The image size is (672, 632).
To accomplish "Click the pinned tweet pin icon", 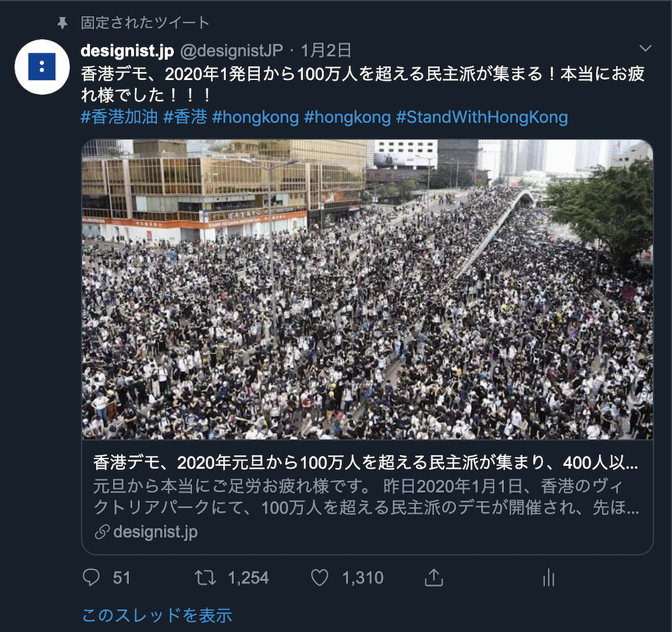I will [x=62, y=23].
